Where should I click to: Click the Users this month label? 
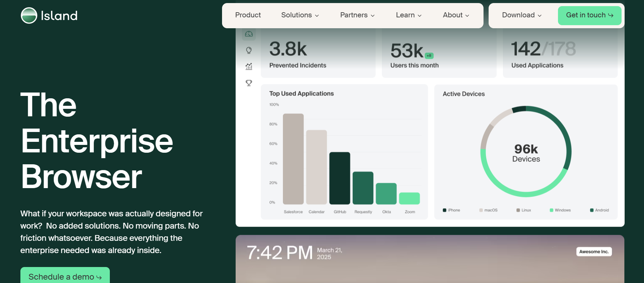(414, 65)
